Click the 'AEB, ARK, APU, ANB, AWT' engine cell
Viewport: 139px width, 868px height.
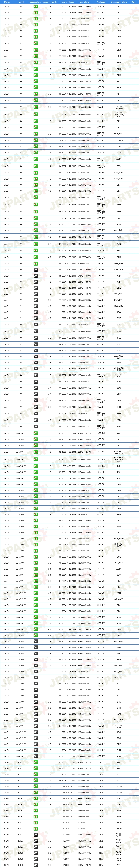tap(119, 459)
